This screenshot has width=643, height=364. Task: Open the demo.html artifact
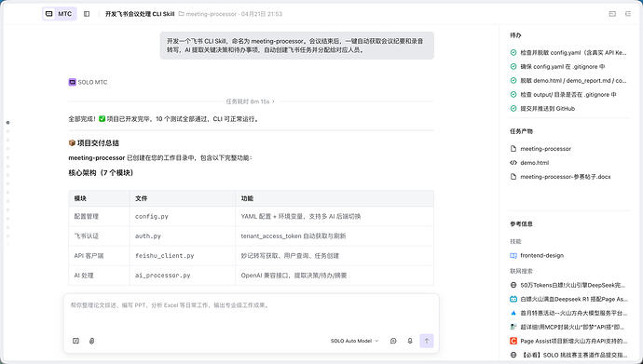[534, 163]
